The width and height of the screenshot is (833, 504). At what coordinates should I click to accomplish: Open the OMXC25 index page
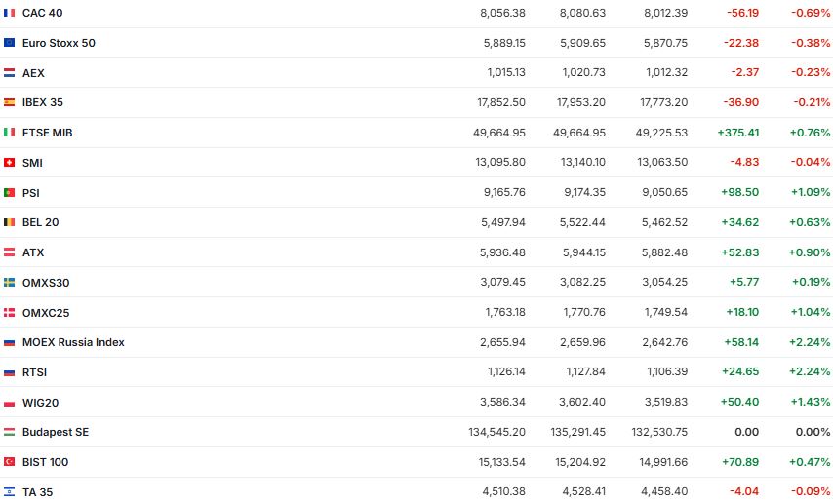pyautogui.click(x=46, y=313)
